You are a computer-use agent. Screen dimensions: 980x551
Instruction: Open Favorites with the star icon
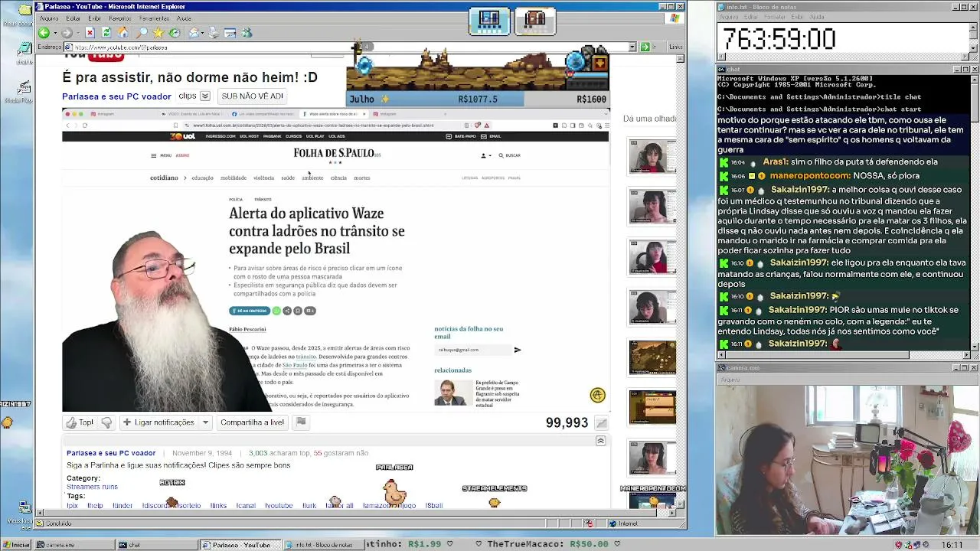[x=158, y=33]
